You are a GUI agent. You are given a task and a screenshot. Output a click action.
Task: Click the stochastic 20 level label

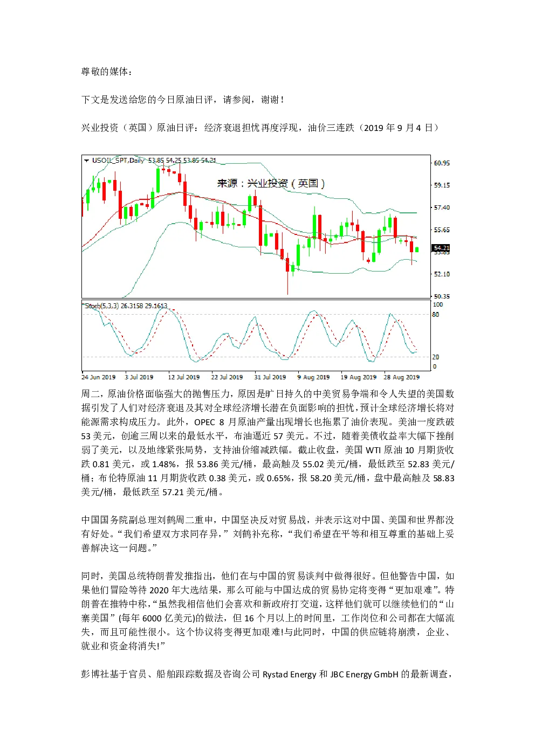point(436,357)
